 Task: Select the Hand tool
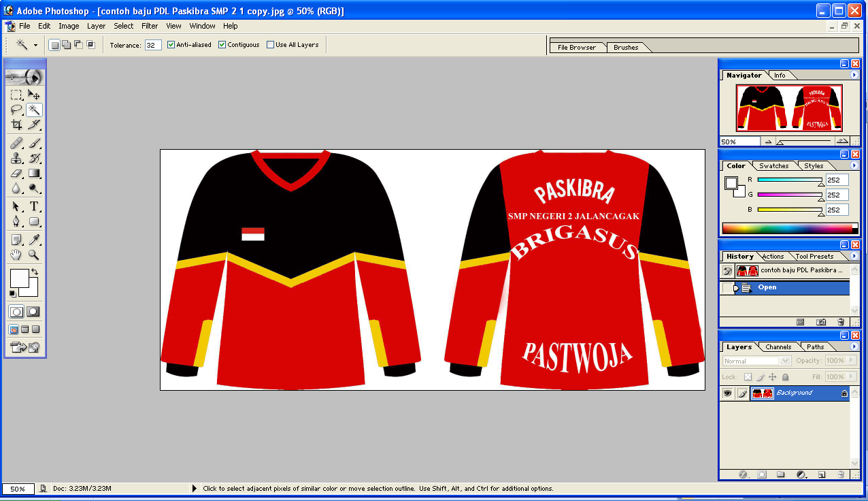pyautogui.click(x=16, y=255)
